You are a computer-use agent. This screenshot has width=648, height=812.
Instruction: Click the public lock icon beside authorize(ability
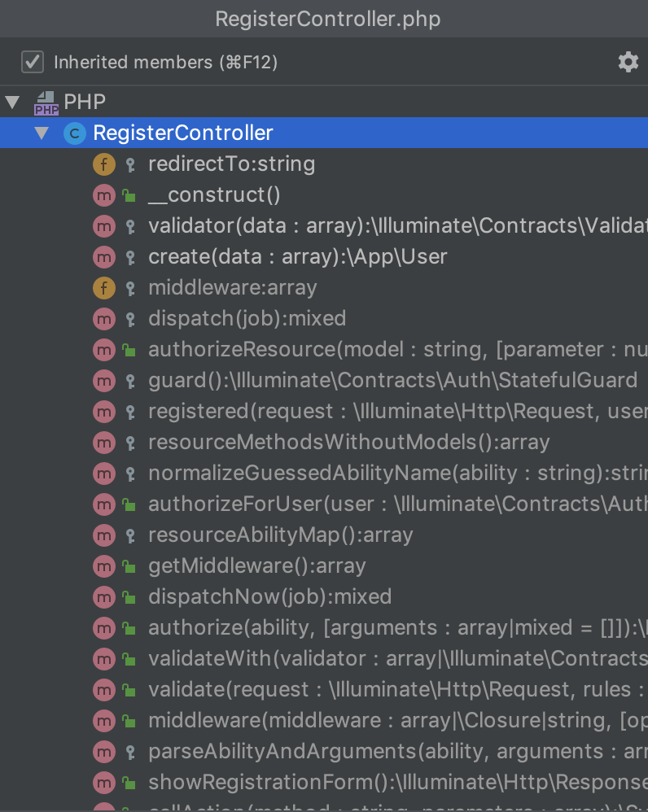[x=129, y=628]
